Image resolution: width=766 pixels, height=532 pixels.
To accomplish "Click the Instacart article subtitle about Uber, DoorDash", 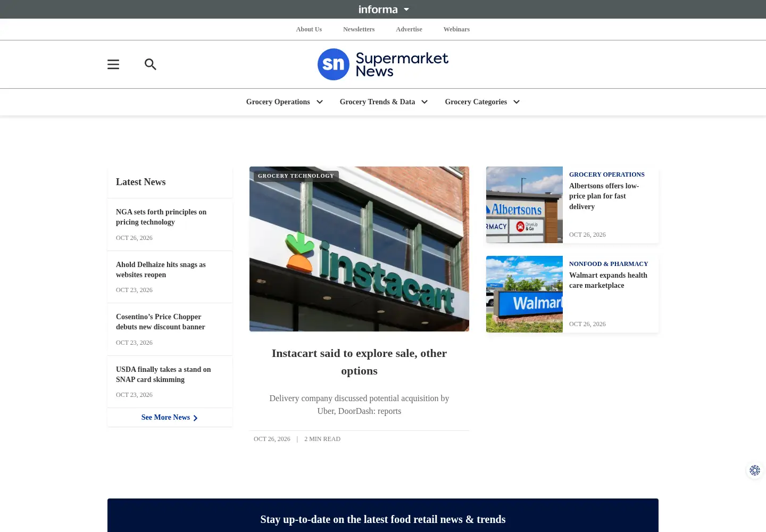I will click(359, 405).
